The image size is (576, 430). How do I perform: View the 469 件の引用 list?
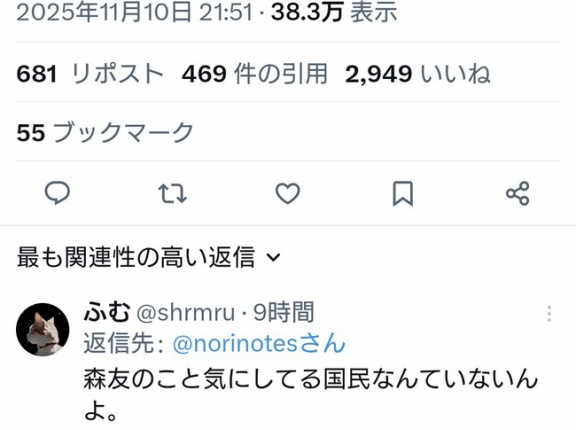coord(254,73)
